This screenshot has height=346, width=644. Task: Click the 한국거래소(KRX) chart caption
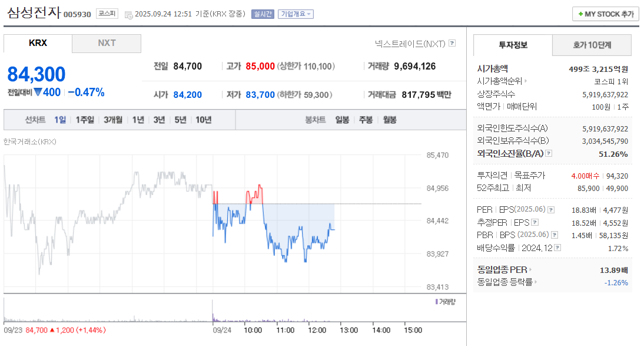30,141
